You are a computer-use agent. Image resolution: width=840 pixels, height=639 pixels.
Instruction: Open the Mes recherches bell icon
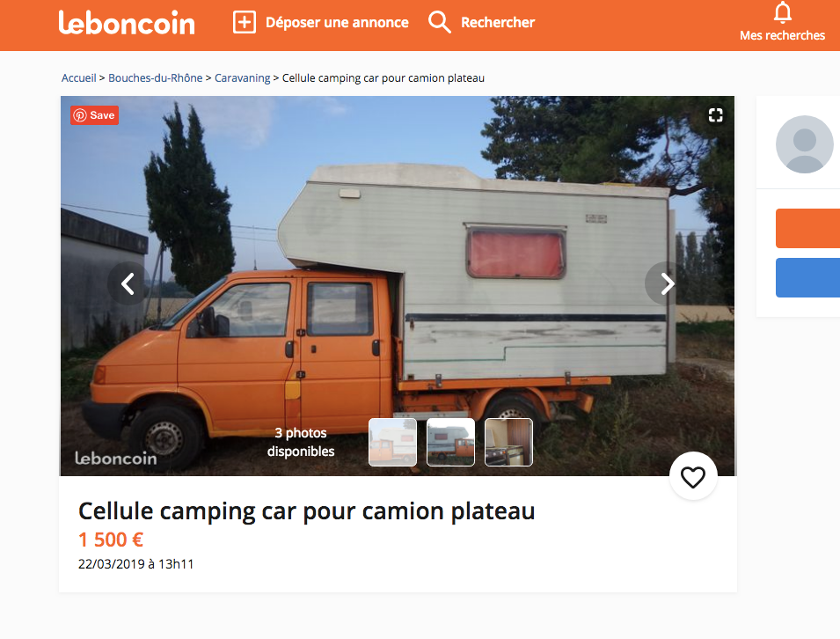(782, 12)
